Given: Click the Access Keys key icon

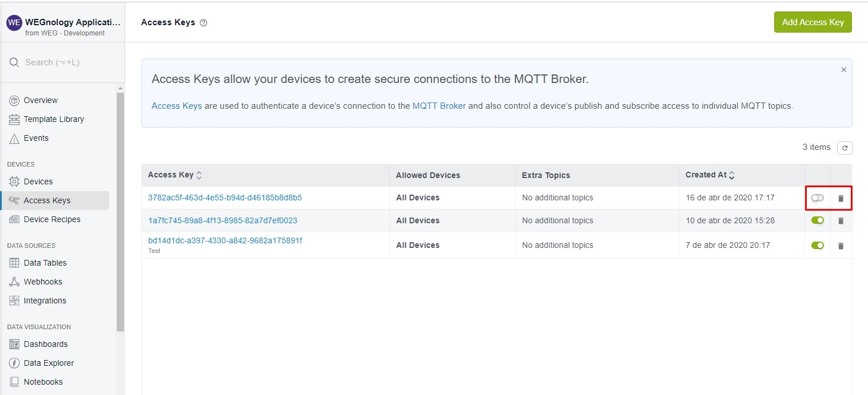Looking at the screenshot, I should point(14,200).
